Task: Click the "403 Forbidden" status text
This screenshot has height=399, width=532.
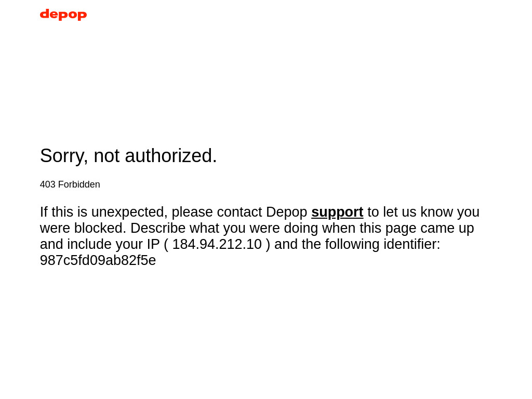Action: point(70,184)
